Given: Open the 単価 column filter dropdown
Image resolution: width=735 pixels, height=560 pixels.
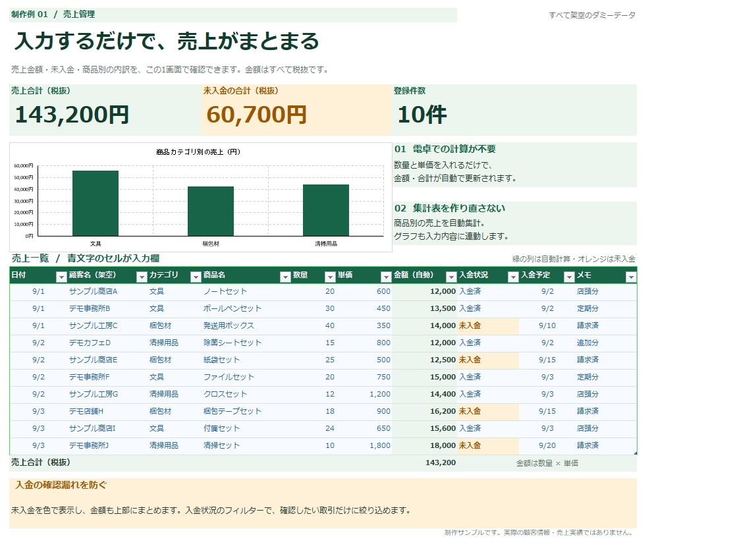Looking at the screenshot, I should pos(386,277).
